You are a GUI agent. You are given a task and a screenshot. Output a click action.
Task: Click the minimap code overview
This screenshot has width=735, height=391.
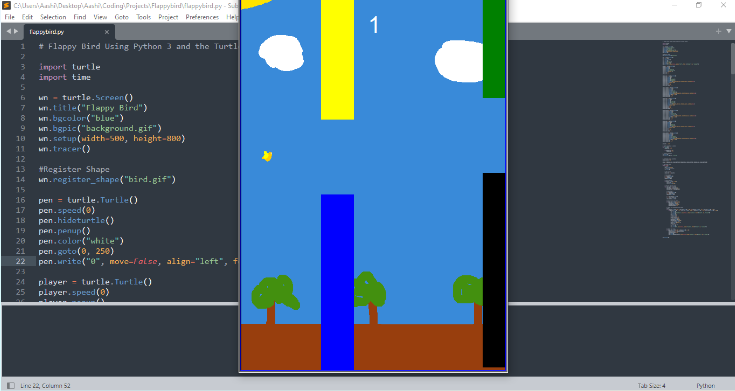(690, 139)
